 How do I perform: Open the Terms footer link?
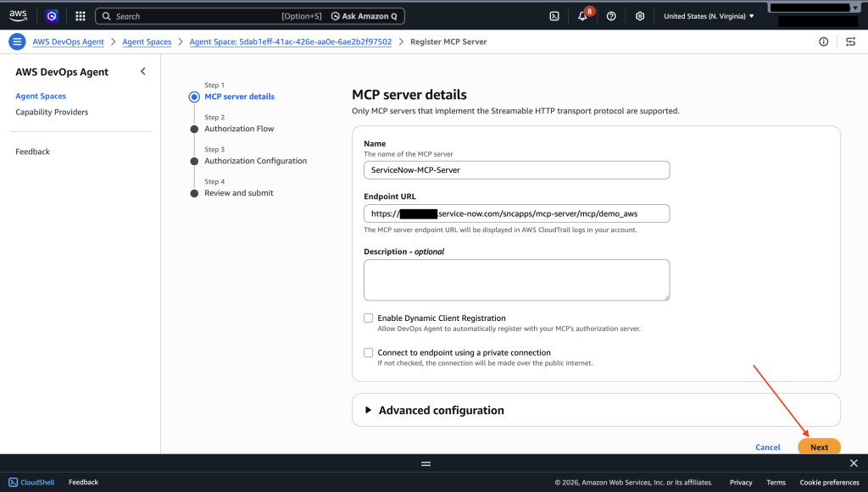(776, 483)
